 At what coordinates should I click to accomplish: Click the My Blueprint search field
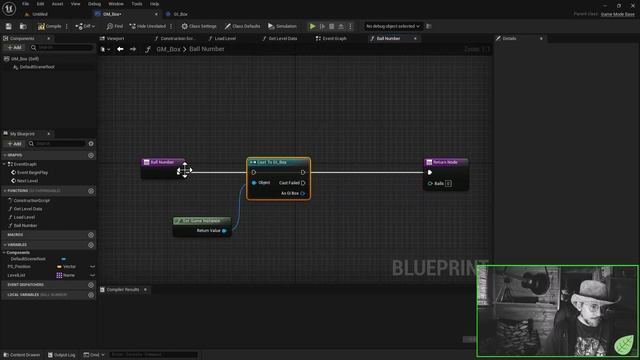coord(57,144)
